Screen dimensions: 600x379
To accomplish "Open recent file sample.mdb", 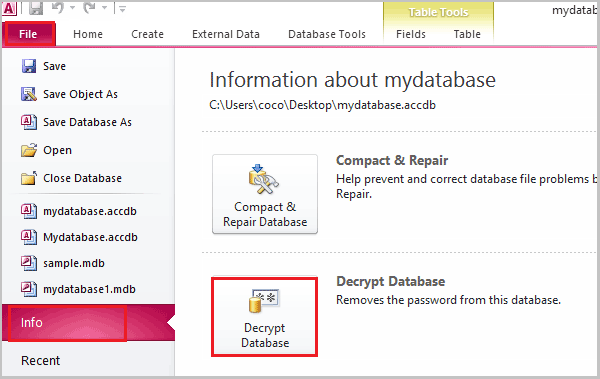I will coord(74,263).
